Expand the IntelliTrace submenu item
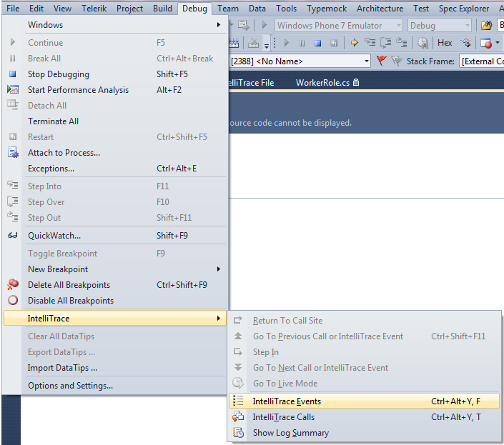This screenshot has height=445, width=504. coord(115,318)
